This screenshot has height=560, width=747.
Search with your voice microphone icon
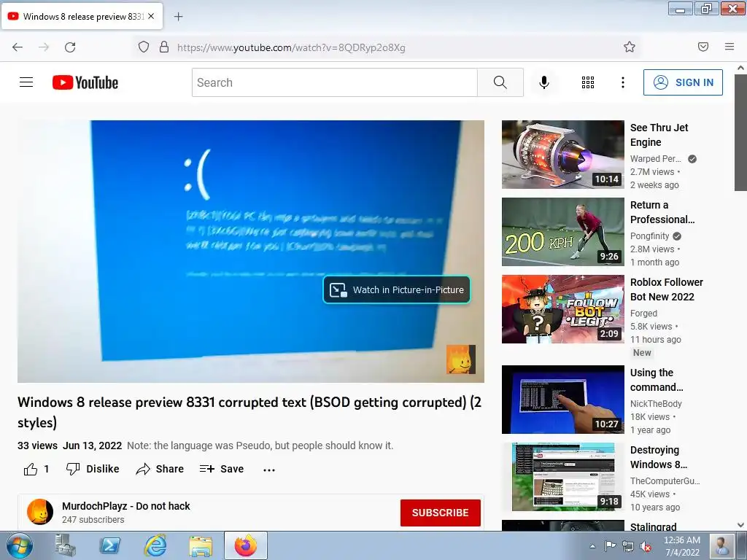pyautogui.click(x=543, y=82)
